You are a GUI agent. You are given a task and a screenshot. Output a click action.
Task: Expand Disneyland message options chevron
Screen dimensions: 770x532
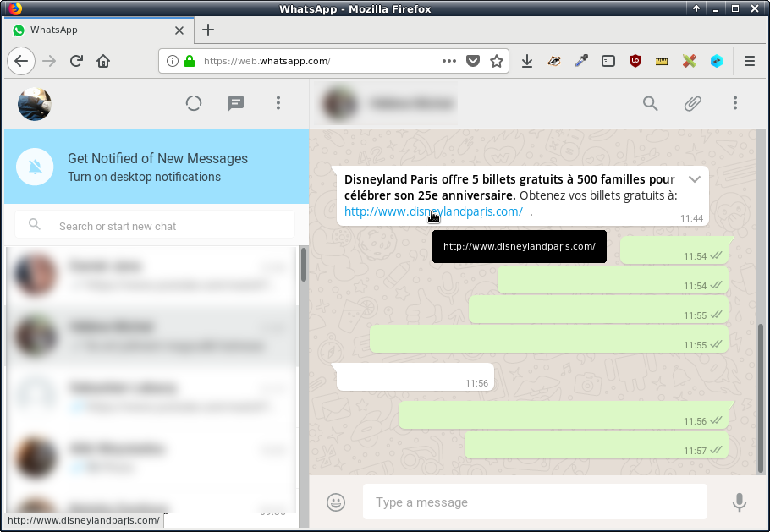[x=695, y=179]
